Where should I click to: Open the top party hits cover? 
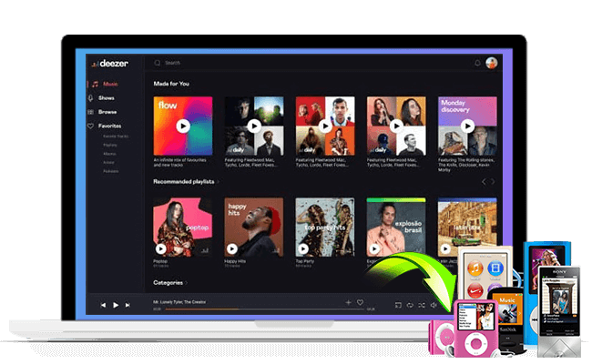pyautogui.click(x=325, y=227)
